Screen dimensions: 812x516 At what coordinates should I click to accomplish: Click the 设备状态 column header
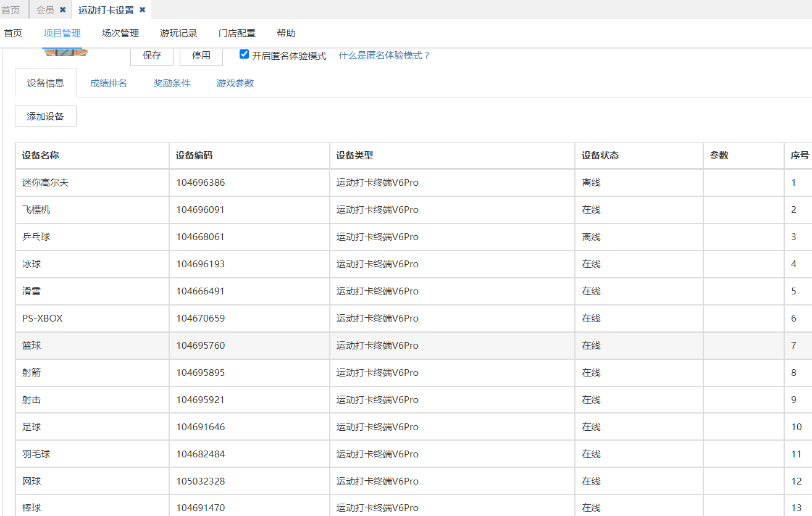[x=639, y=156]
